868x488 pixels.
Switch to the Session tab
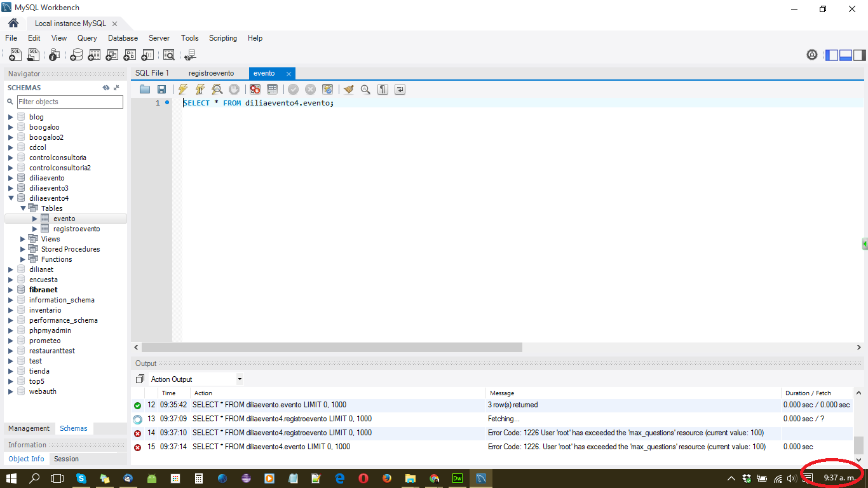pos(66,459)
